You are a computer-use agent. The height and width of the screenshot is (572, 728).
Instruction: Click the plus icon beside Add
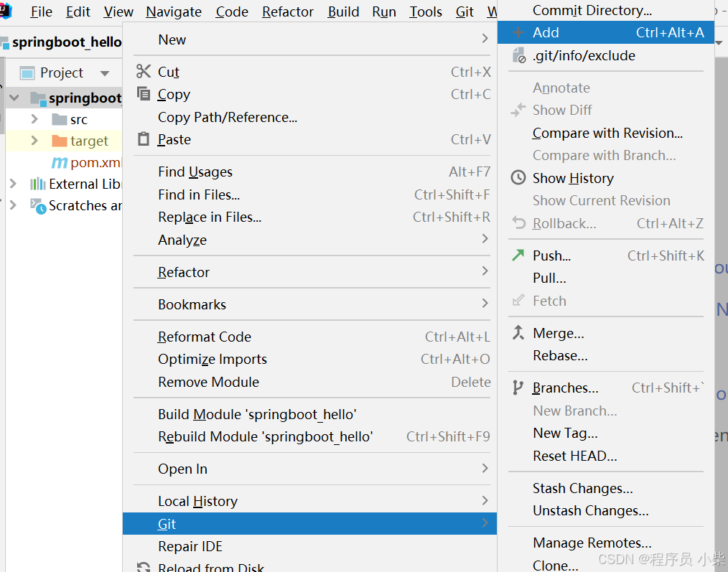pos(518,32)
